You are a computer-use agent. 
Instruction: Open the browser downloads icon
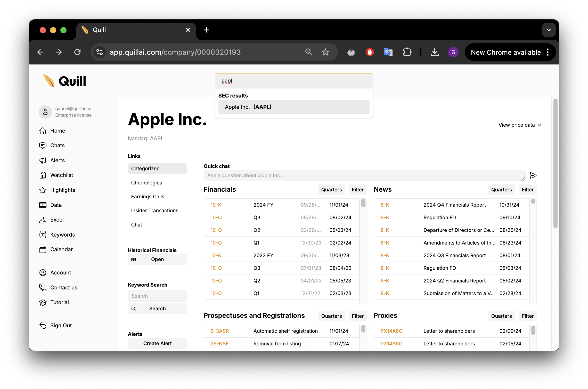(435, 52)
